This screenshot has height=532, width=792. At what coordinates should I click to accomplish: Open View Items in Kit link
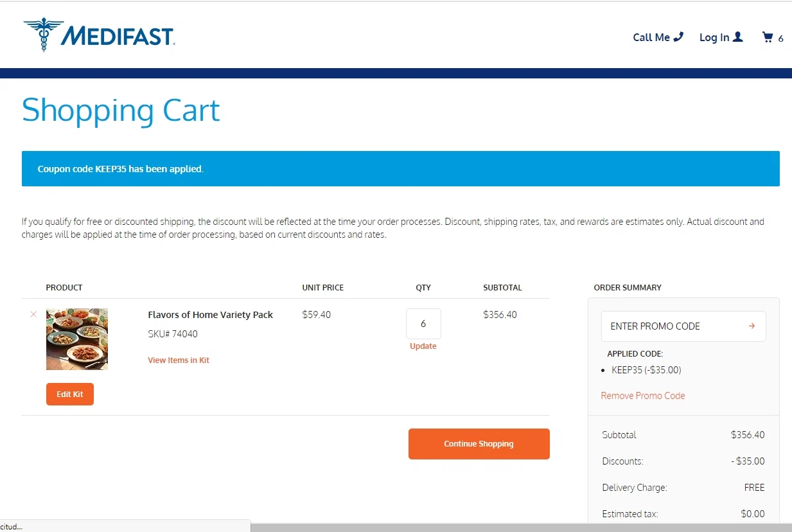[179, 360]
